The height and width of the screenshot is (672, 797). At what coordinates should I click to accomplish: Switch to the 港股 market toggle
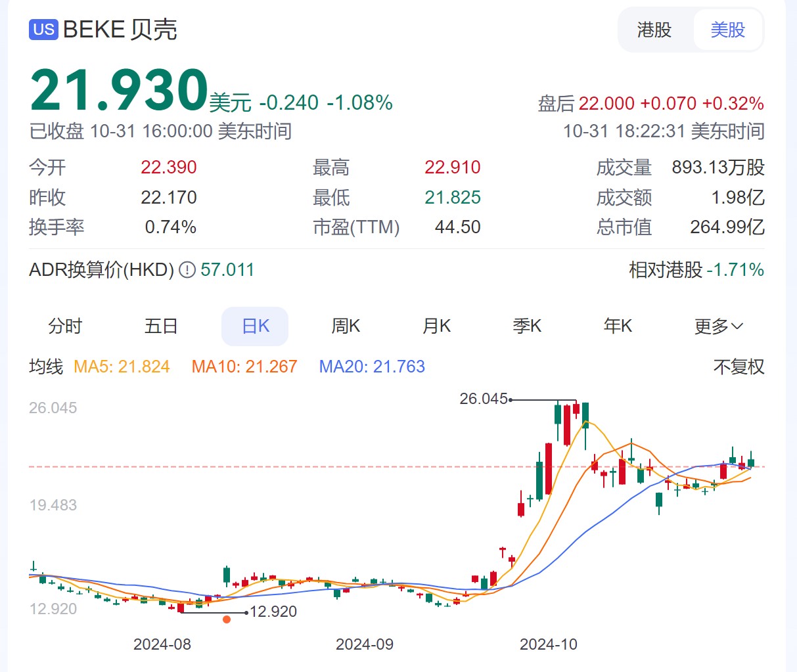654,30
